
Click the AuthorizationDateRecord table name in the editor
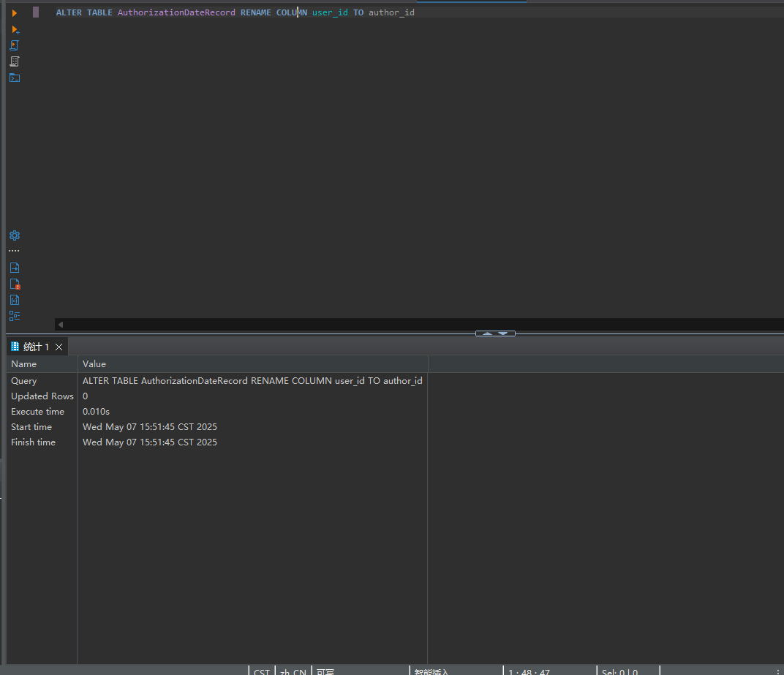[x=176, y=12]
